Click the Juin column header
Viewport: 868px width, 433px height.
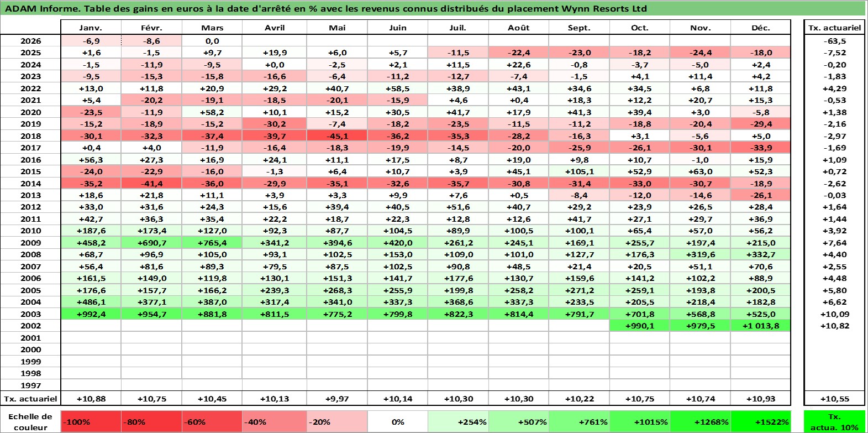(397, 28)
